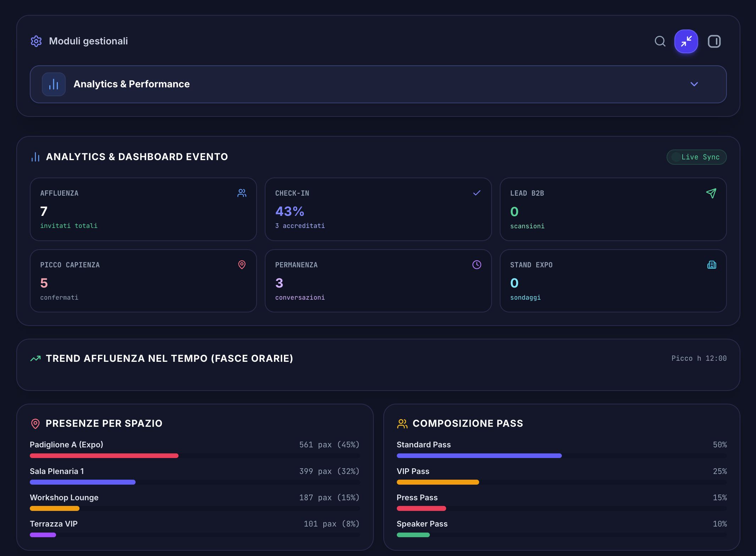The image size is (756, 556).
Task: Expand the Analytics & Performance chevron
Action: pyautogui.click(x=694, y=84)
